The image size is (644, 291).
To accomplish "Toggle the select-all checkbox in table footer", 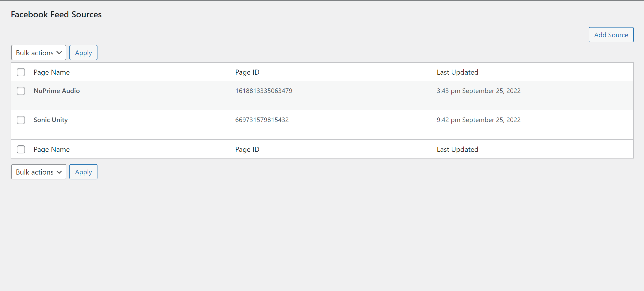I will click(21, 149).
